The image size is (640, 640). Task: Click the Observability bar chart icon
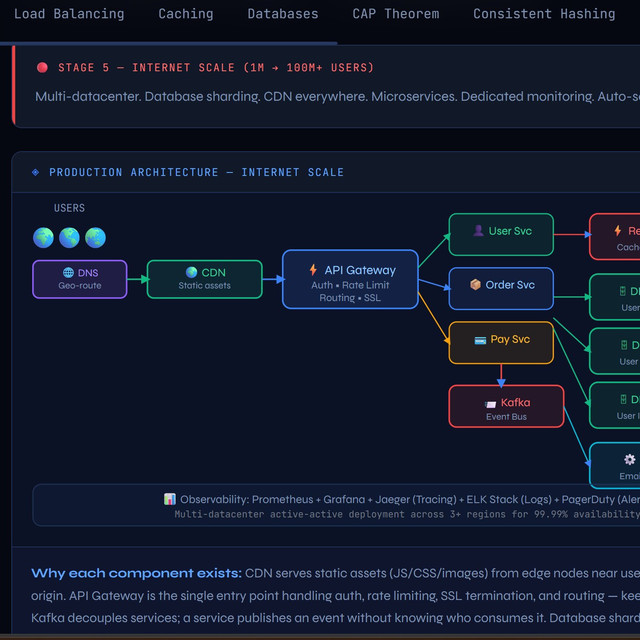pyautogui.click(x=170, y=499)
